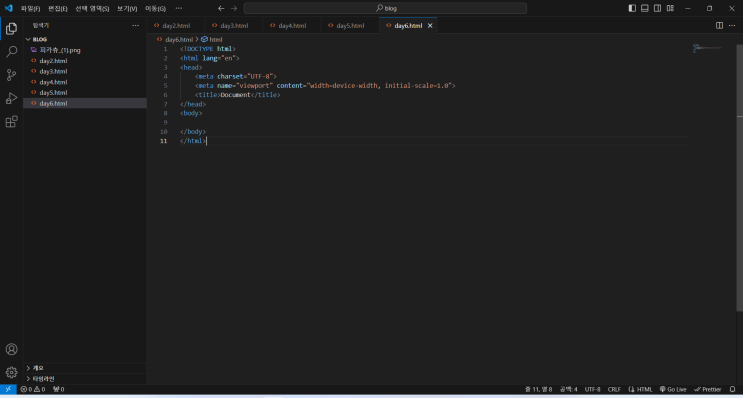Screen dimensions: 743x398
Task: Click line number 5 in the gutter
Action: [165, 86]
